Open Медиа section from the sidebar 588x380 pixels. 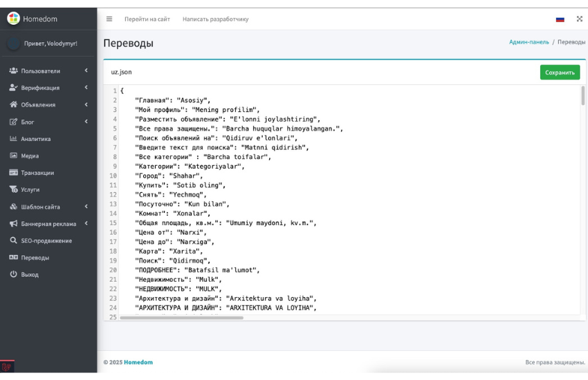tap(29, 155)
